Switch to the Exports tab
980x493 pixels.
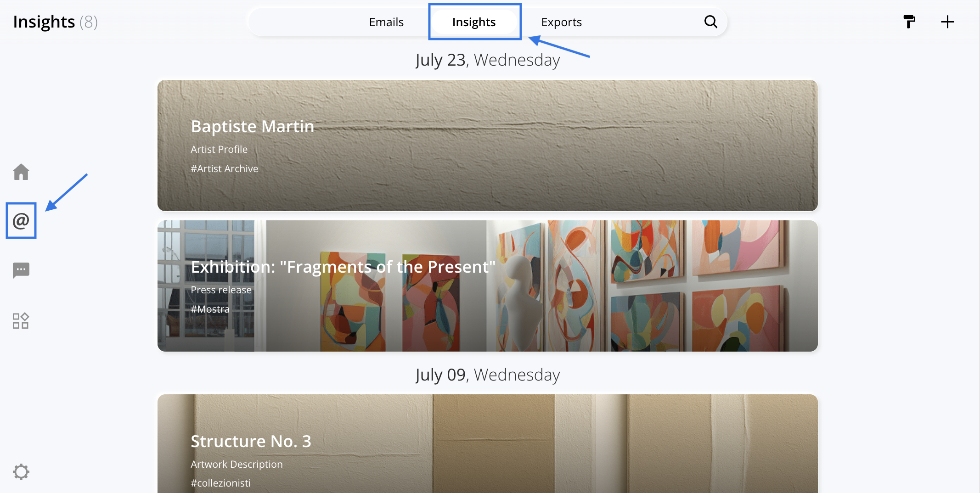click(561, 22)
